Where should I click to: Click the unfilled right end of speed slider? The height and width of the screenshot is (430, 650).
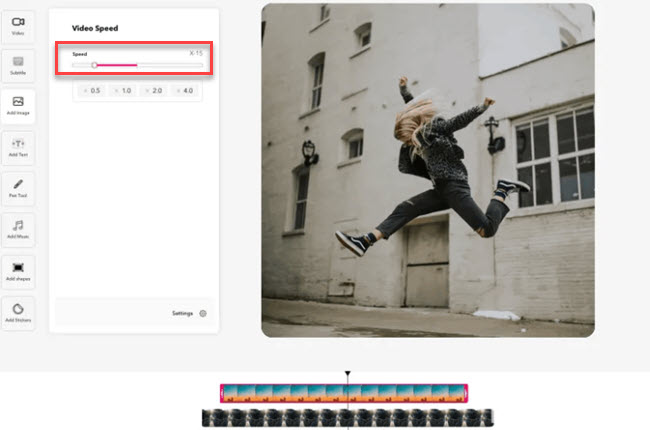(x=170, y=65)
